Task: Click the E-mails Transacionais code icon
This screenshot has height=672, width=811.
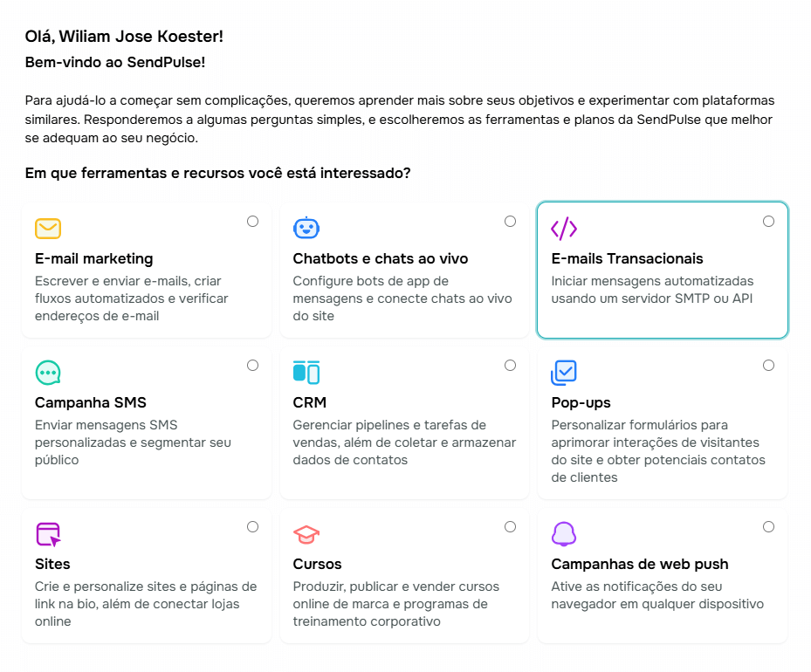Action: click(x=564, y=229)
